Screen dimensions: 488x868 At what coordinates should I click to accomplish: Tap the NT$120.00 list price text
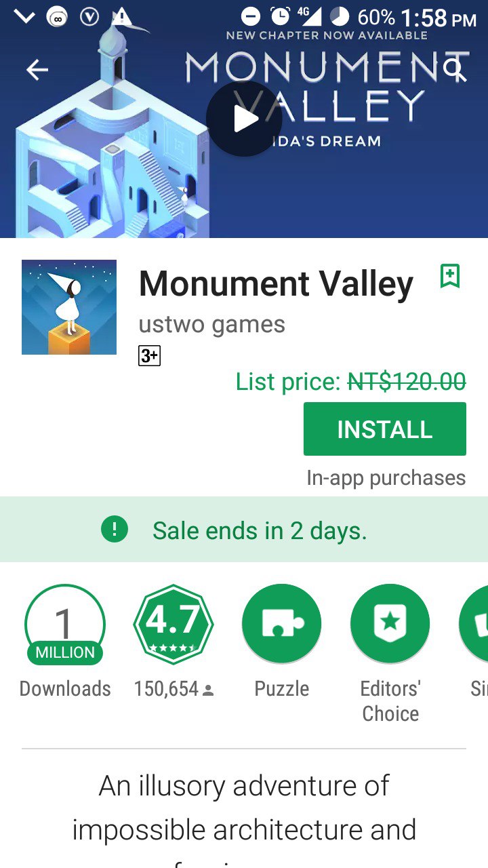pyautogui.click(x=407, y=382)
